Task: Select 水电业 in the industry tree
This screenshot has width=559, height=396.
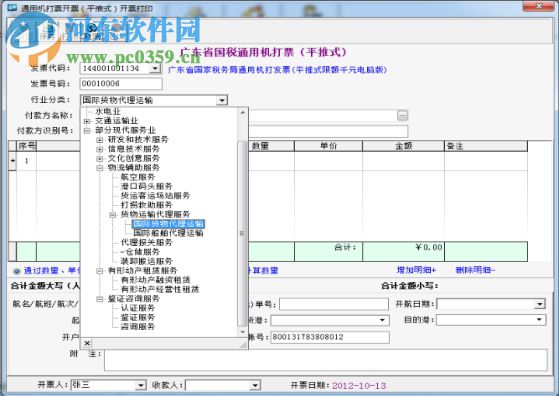Action: pos(108,112)
